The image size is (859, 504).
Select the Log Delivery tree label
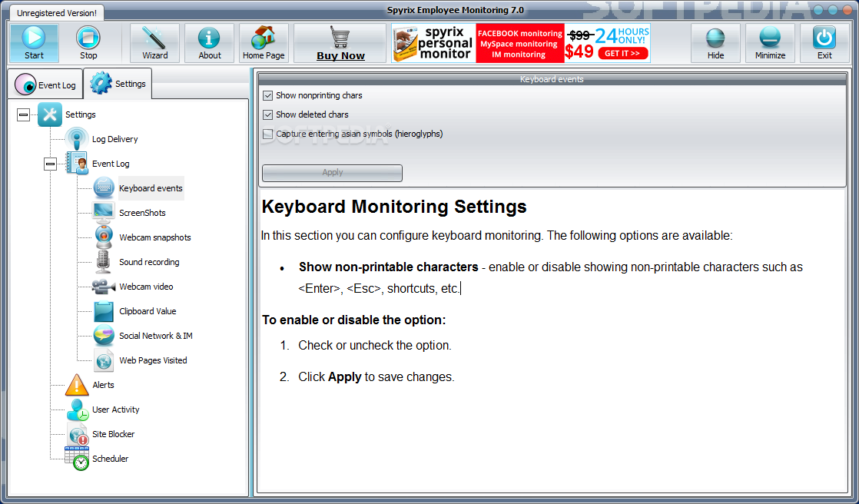pos(115,139)
